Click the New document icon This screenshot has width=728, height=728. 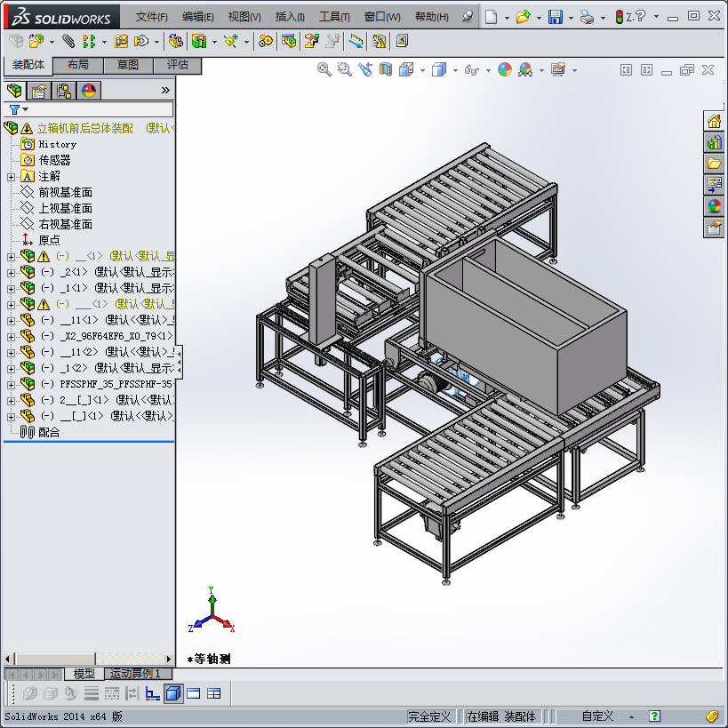click(x=491, y=17)
